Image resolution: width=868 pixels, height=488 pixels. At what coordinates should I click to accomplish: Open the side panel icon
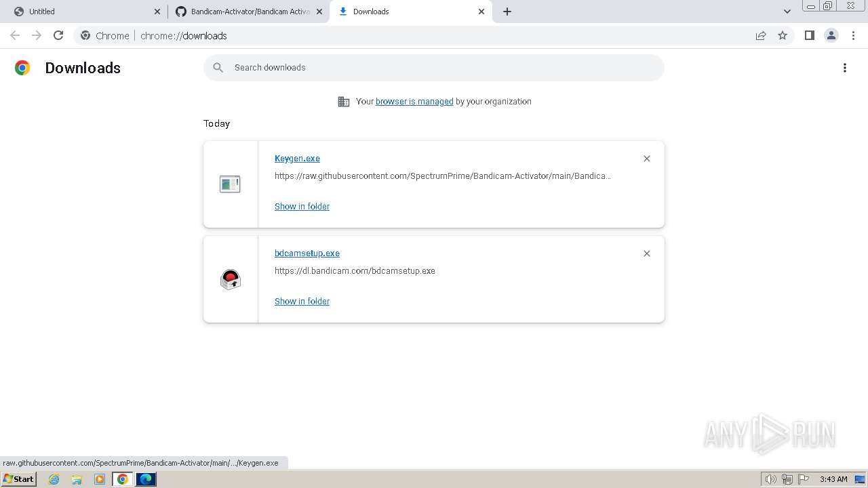[x=809, y=35]
